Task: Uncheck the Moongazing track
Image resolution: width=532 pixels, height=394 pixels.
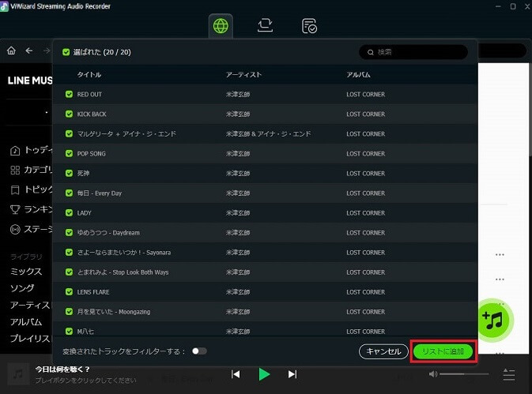Action: click(x=69, y=311)
